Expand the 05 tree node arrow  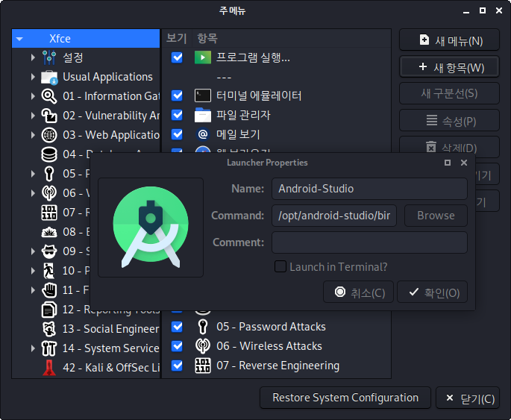click(x=33, y=174)
